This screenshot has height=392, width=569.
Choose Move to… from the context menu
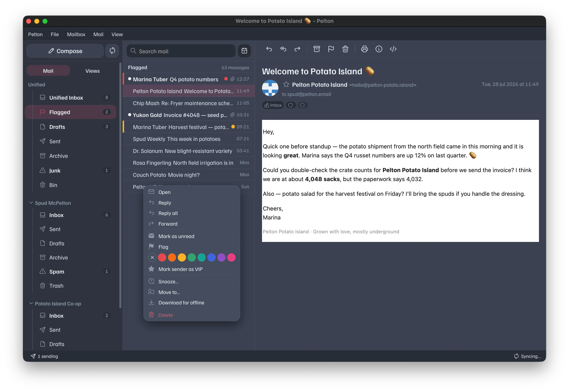click(192, 292)
